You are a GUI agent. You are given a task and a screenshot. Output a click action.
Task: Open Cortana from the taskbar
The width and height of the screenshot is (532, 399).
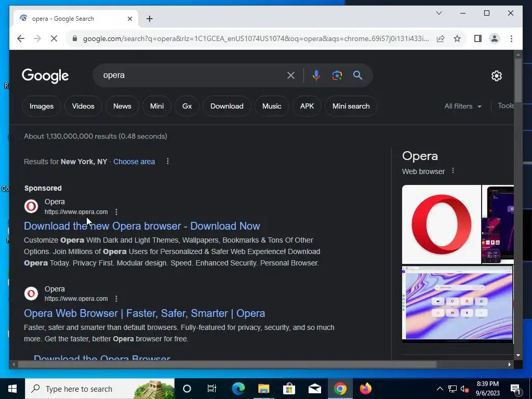(x=187, y=389)
